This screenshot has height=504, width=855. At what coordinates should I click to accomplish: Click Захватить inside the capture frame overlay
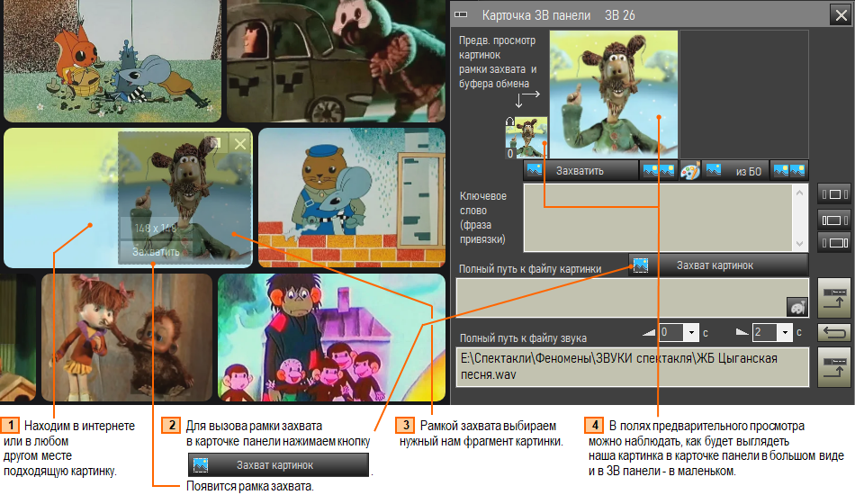[x=156, y=252]
